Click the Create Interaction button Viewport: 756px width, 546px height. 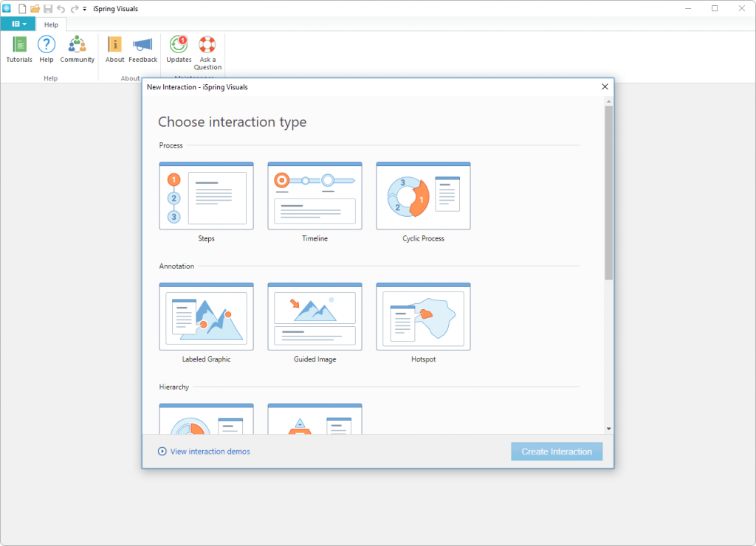(x=557, y=452)
